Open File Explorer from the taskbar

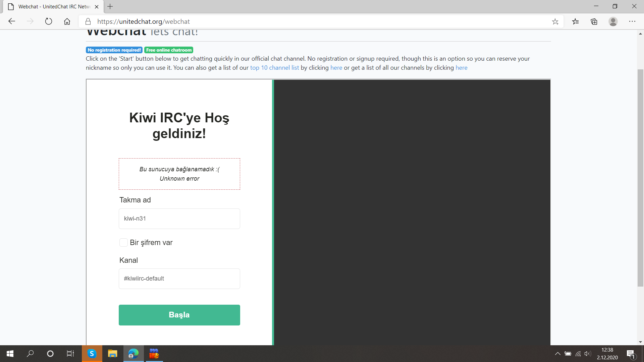[112, 354]
